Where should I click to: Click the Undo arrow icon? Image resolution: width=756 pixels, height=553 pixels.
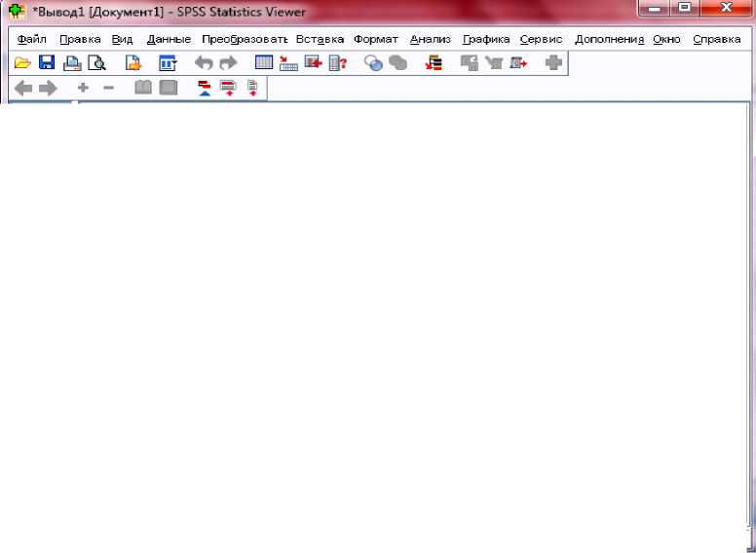[204, 63]
